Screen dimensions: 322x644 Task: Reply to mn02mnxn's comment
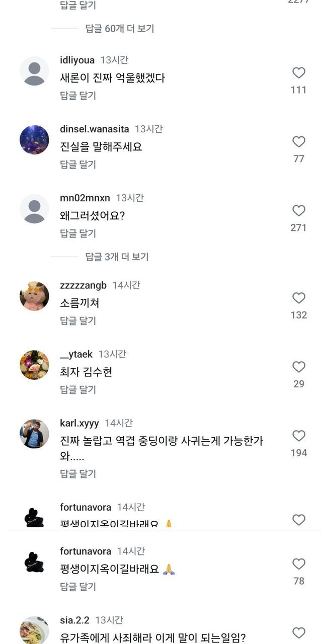pos(78,233)
